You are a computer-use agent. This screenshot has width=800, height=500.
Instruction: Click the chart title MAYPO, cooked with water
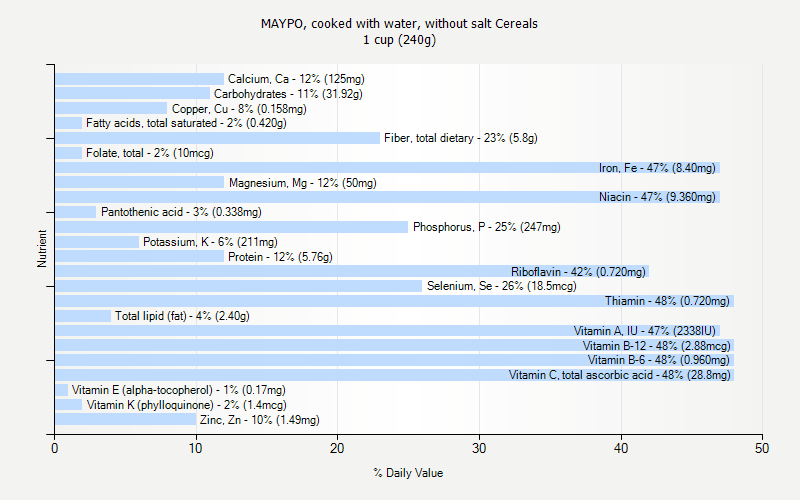click(x=399, y=24)
